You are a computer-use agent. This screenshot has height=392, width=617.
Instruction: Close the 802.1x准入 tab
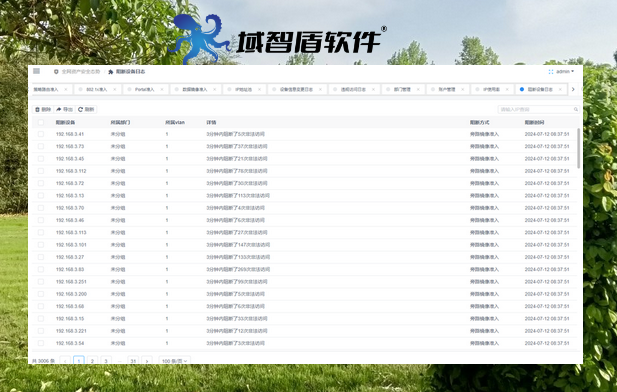(x=115, y=89)
